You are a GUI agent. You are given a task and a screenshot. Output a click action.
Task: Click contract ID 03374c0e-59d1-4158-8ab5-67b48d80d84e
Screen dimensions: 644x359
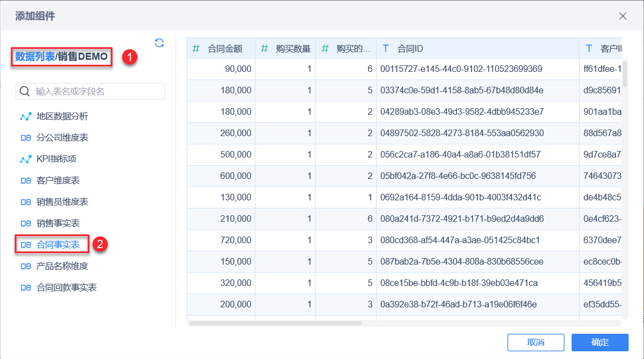[462, 90]
